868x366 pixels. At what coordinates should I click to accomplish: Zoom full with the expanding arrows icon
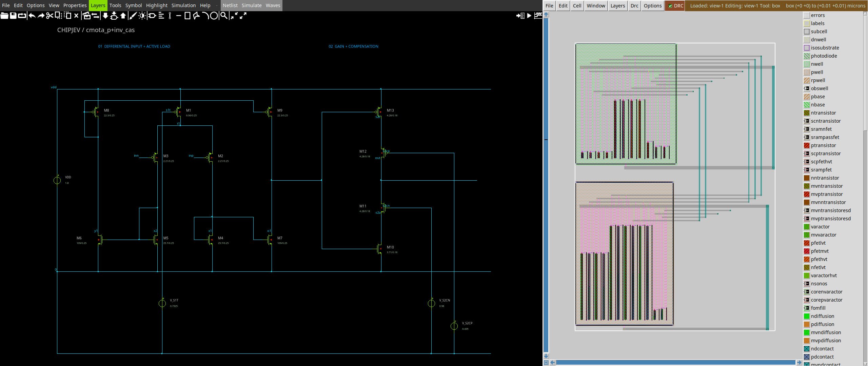point(243,16)
